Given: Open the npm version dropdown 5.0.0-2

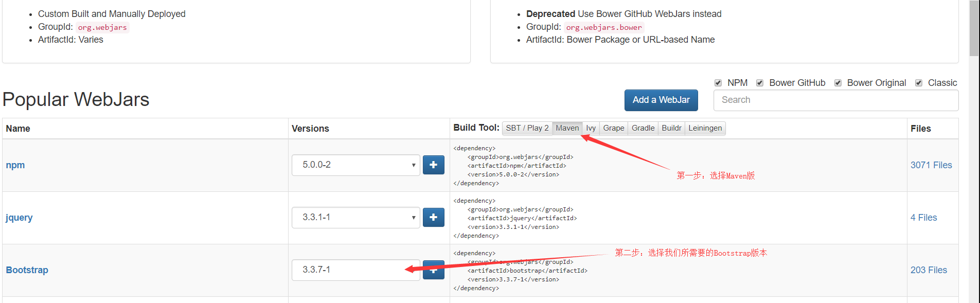Looking at the screenshot, I should (x=356, y=165).
